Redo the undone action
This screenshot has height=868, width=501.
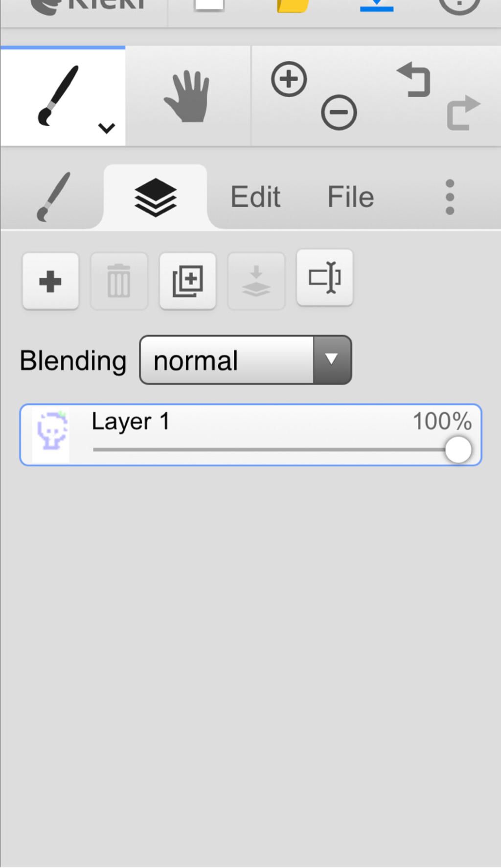pos(463,112)
